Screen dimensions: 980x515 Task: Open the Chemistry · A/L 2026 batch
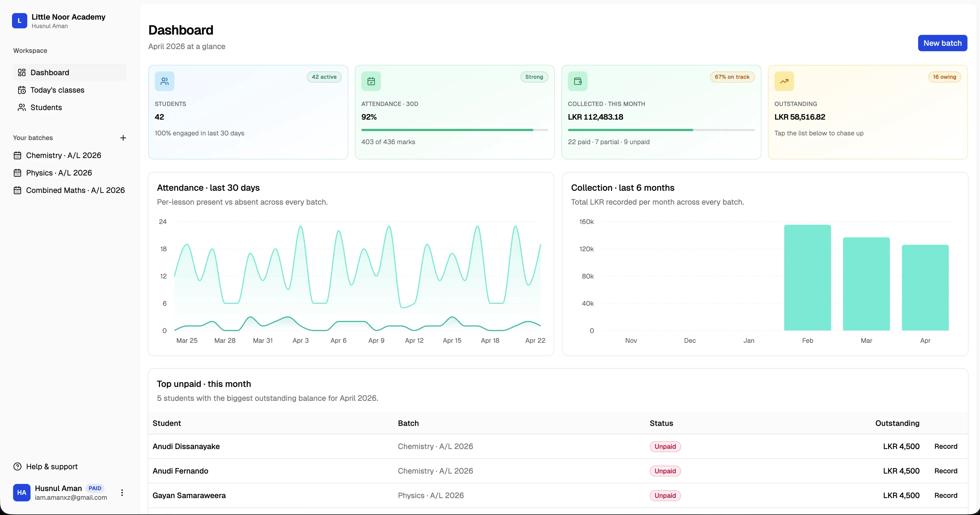(70, 156)
